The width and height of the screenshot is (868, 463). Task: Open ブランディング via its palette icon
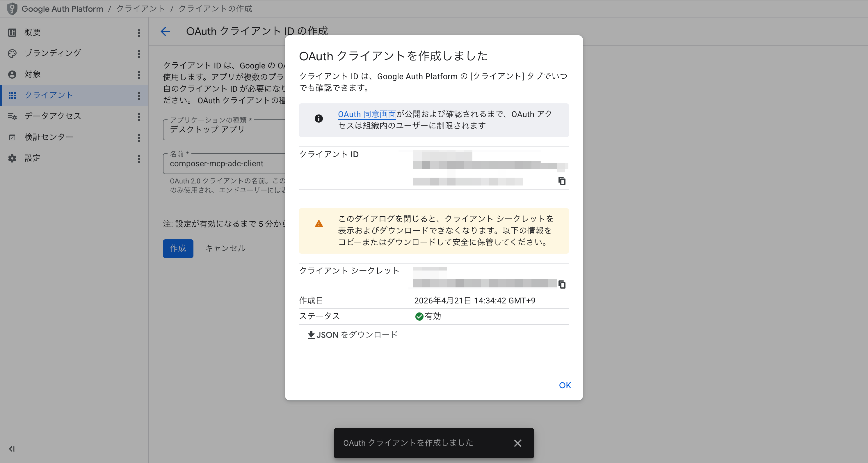pyautogui.click(x=12, y=53)
